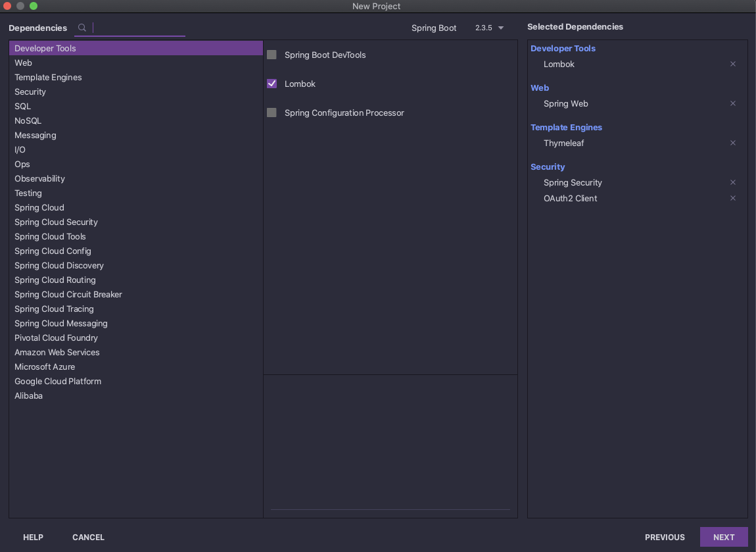
Task: Select the Web category
Action: coord(136,63)
